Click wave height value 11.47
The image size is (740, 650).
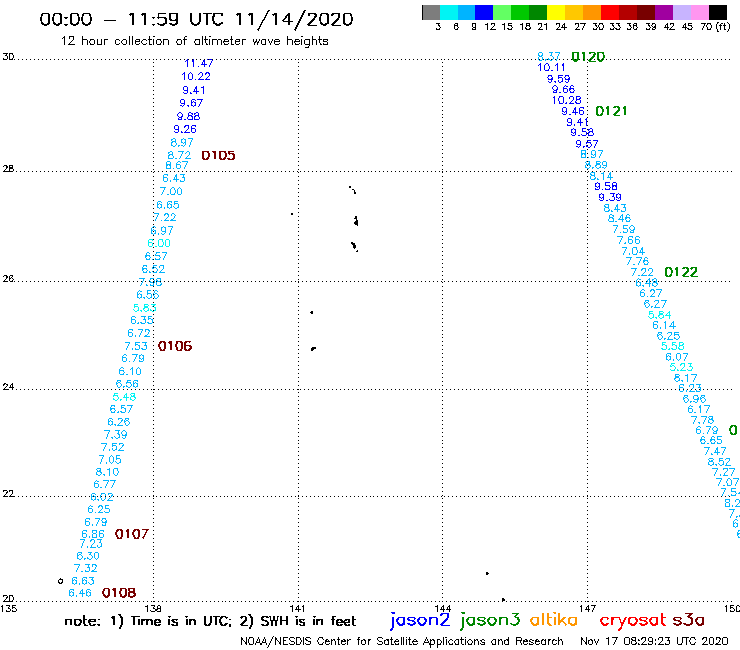(199, 63)
